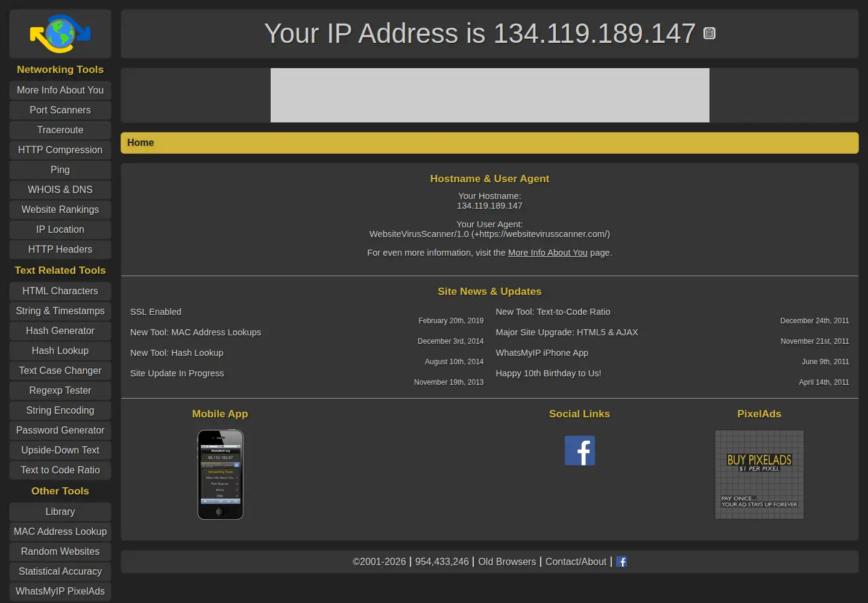Select Hash Lookup in sidebar
The height and width of the screenshot is (603, 868).
pos(60,350)
